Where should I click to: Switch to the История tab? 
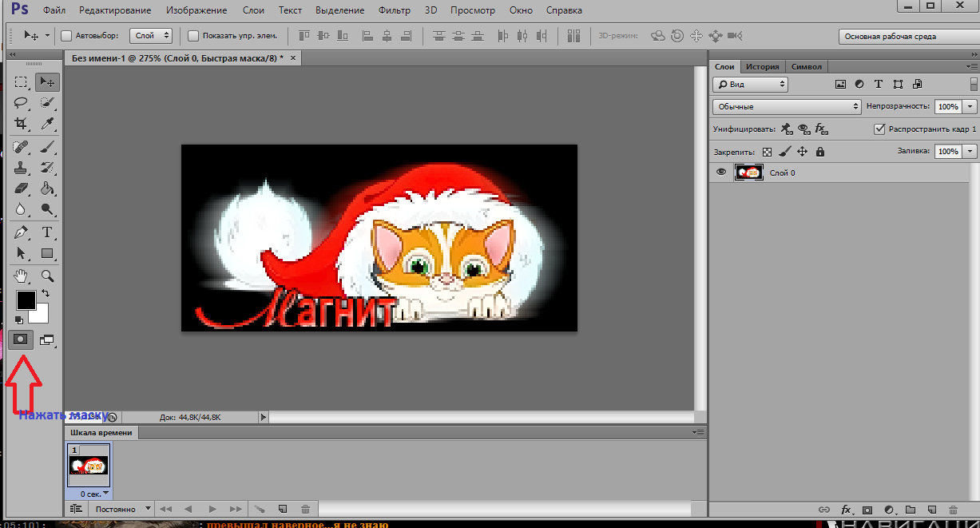pyautogui.click(x=763, y=66)
